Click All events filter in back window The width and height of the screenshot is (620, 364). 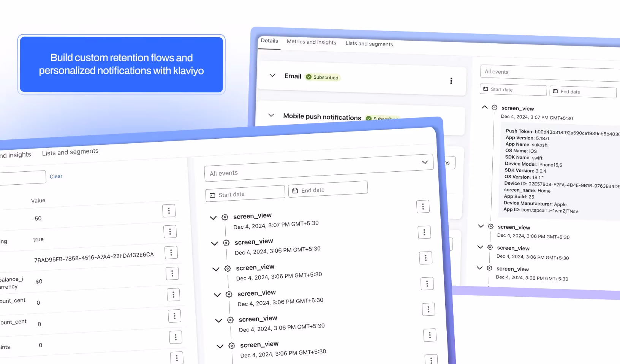(x=550, y=73)
